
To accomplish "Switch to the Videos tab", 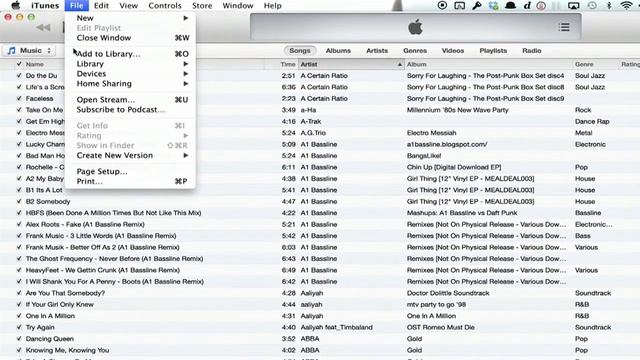I will coord(453,51).
